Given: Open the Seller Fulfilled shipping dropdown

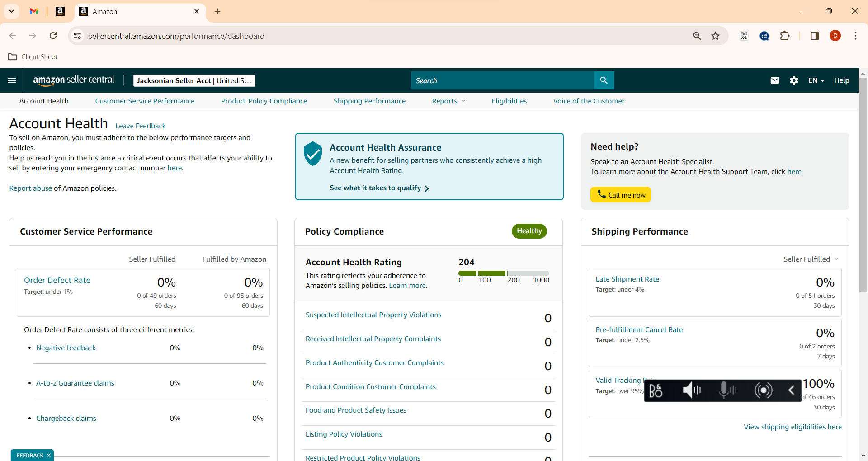Looking at the screenshot, I should coord(811,259).
